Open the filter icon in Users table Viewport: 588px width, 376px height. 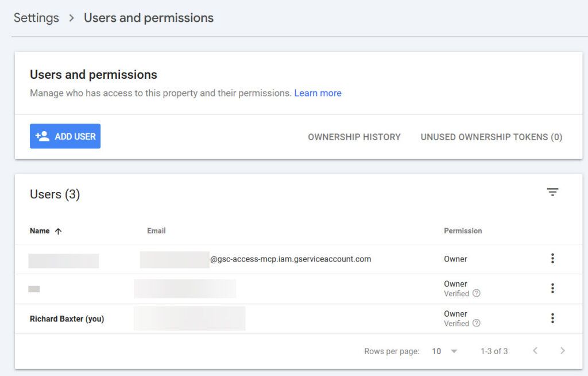coord(552,192)
